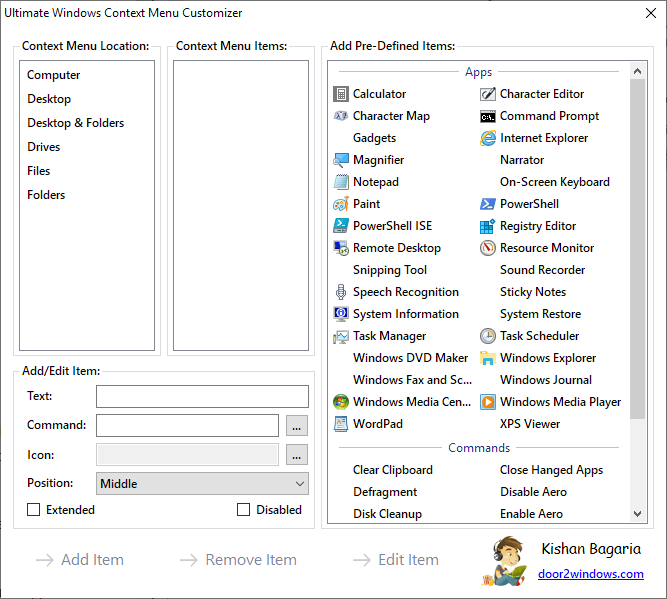Click the Icon path field
This screenshot has height=599, width=667.
(x=187, y=455)
